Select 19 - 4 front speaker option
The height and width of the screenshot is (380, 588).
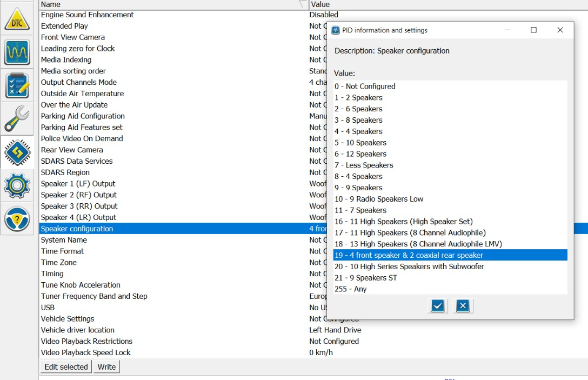(x=450, y=255)
